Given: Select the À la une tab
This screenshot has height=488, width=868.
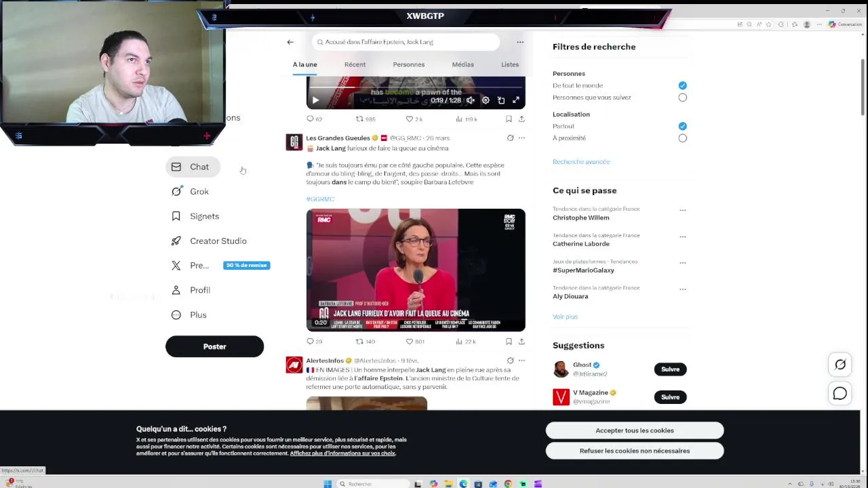Looking at the screenshot, I should tap(304, 64).
